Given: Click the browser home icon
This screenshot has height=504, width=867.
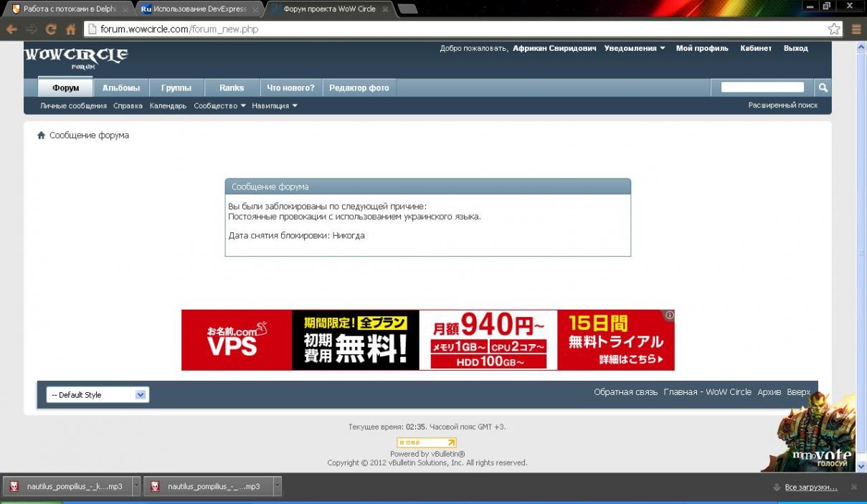Looking at the screenshot, I should (70, 29).
